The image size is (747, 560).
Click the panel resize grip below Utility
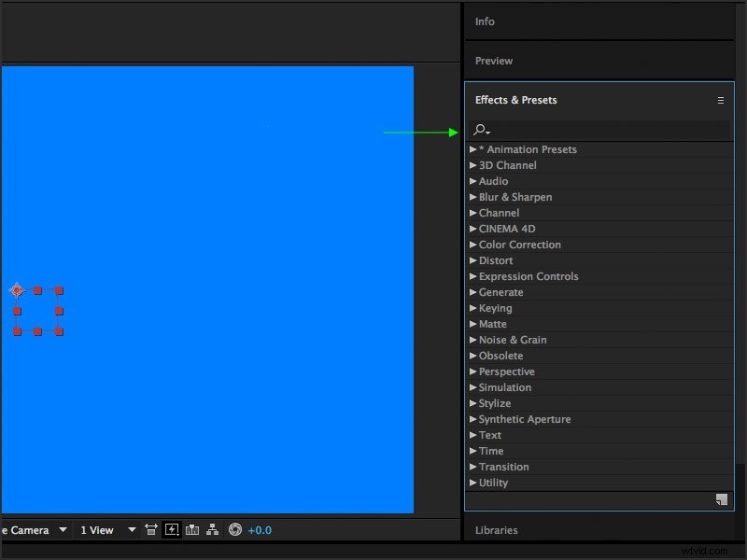point(720,500)
